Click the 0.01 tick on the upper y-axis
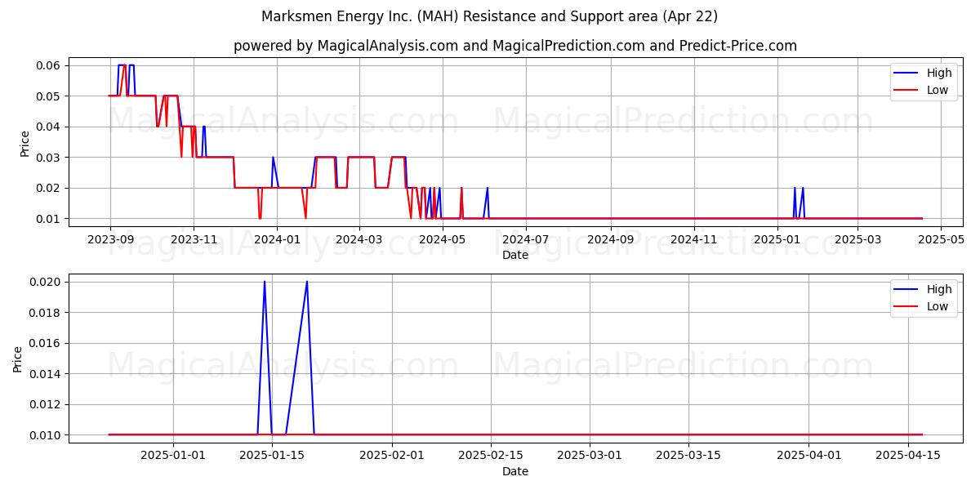The image size is (980, 490). (48, 219)
